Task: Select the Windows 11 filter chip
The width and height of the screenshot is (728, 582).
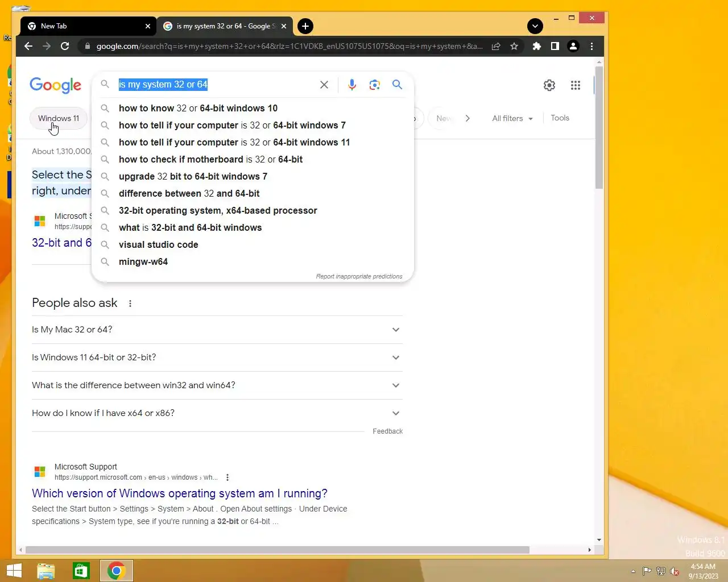Action: tap(59, 118)
